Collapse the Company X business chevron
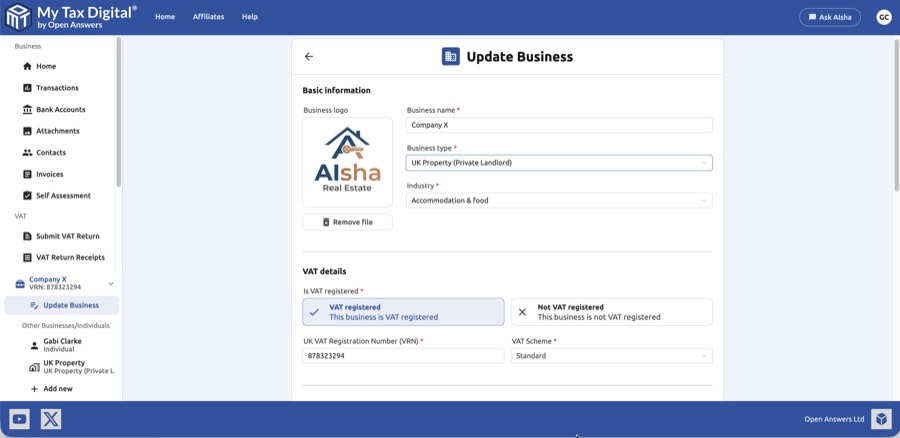This screenshot has width=900, height=438. click(x=111, y=284)
